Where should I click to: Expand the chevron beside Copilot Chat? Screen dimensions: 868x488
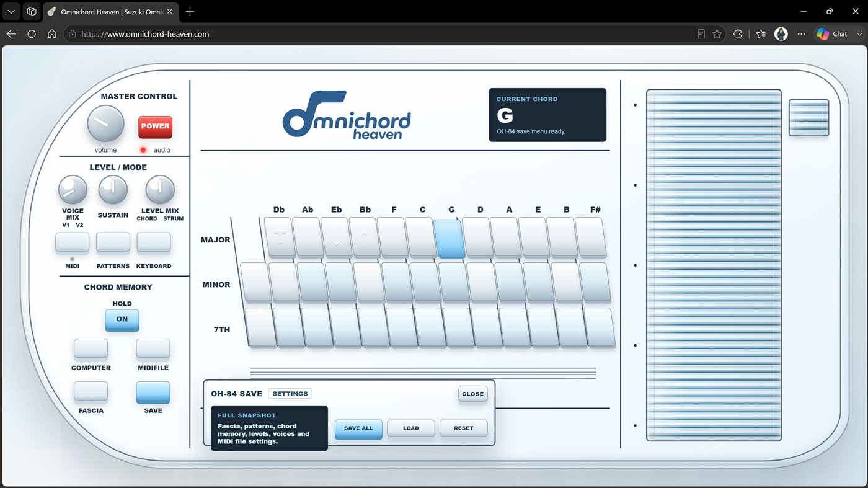tap(858, 34)
